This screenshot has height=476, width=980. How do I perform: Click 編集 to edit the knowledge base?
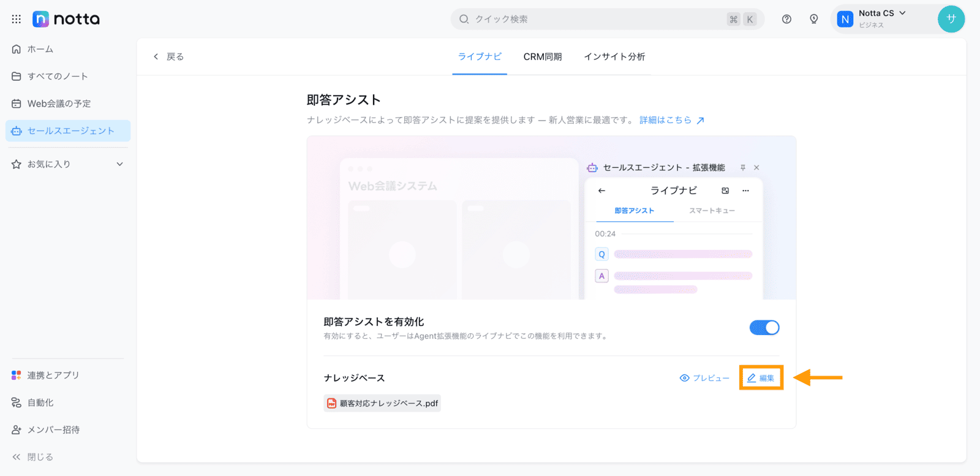pyautogui.click(x=761, y=378)
